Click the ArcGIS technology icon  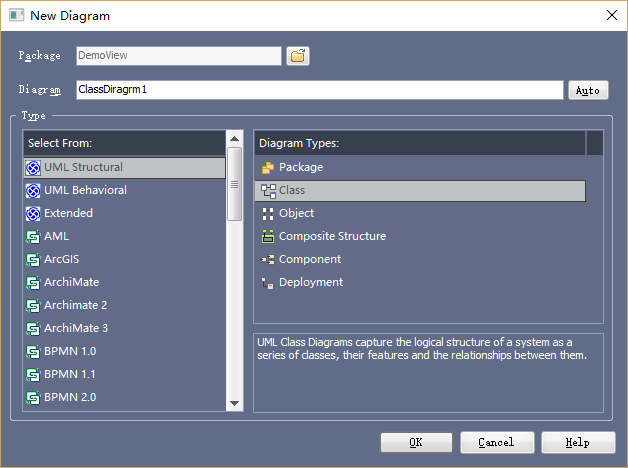(x=33, y=260)
